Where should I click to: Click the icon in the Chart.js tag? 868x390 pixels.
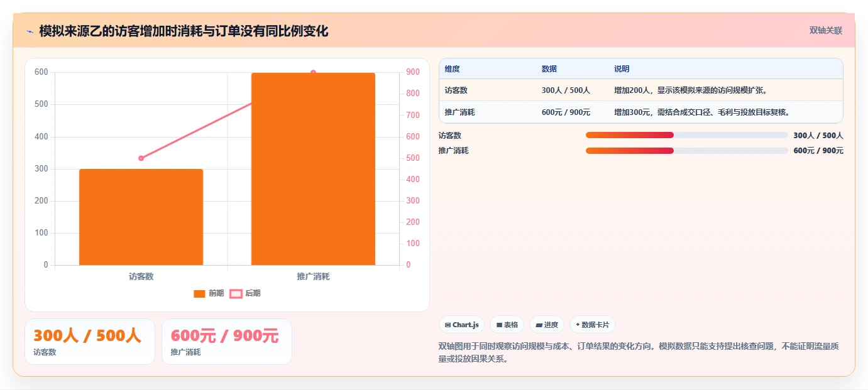[x=448, y=325]
